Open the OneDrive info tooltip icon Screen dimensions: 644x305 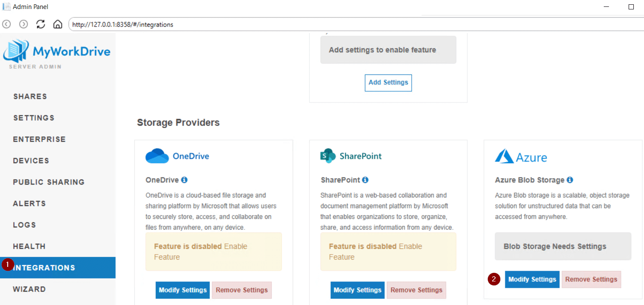[184, 180]
